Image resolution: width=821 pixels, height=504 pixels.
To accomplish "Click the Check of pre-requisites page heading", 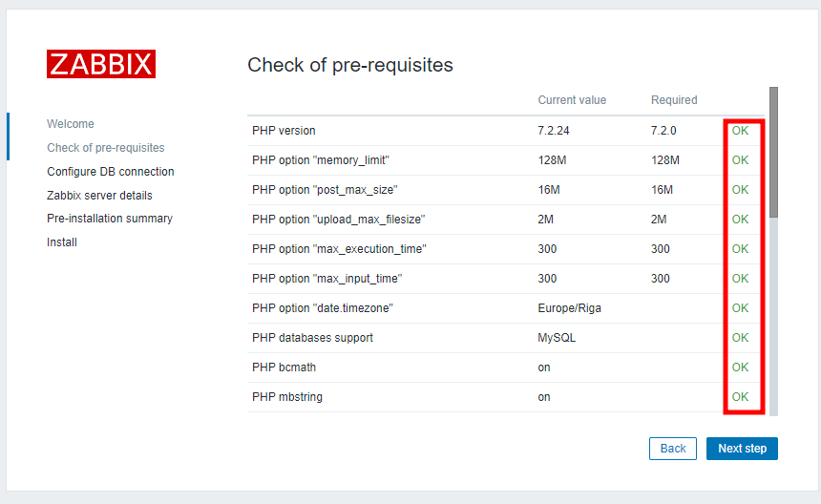I will click(350, 65).
